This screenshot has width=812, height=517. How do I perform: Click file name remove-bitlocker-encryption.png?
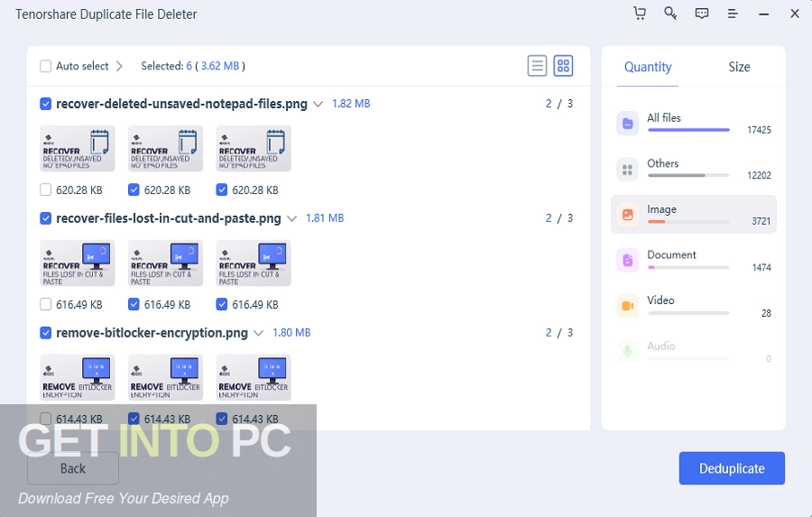point(152,333)
